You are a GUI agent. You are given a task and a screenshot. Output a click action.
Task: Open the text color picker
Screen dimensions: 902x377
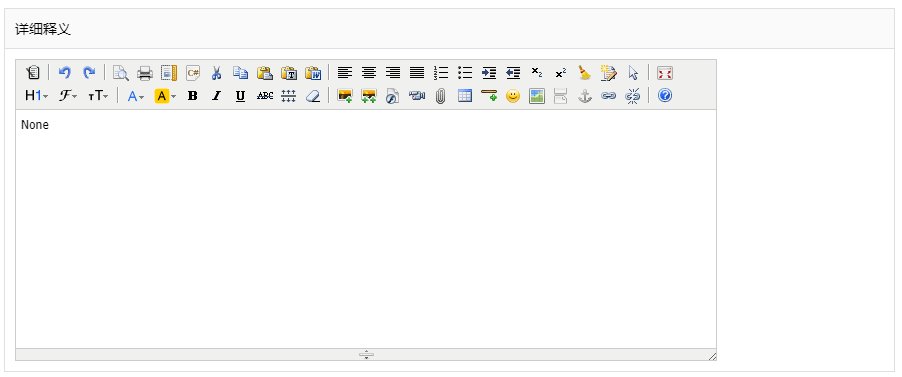(x=136, y=96)
